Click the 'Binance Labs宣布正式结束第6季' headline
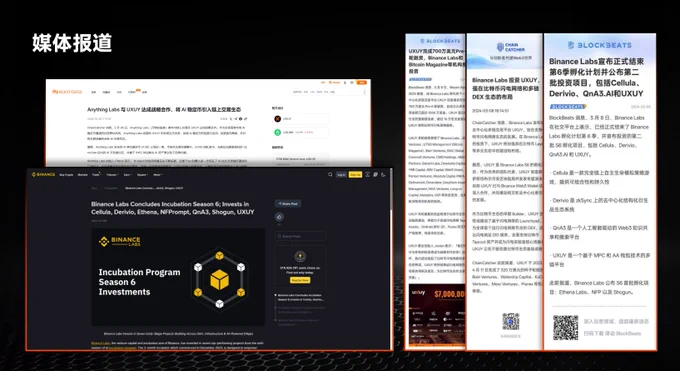Screen dimensions: 680x371 point(596,77)
